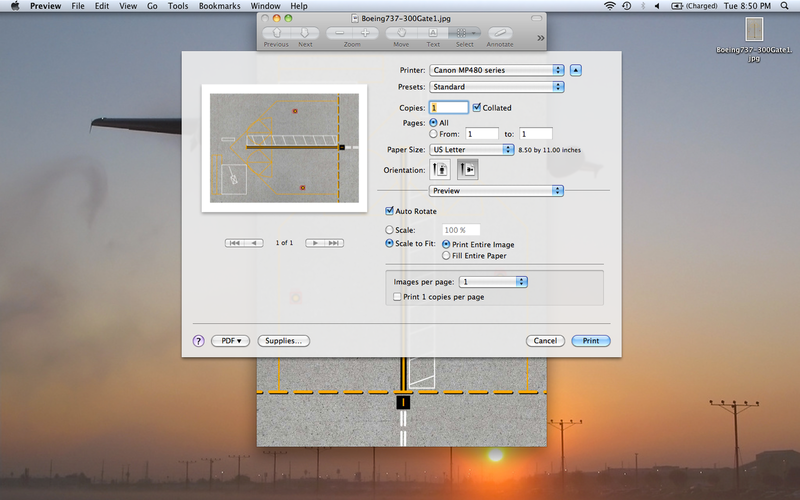
Task: Choose the Pages From radio button
Action: click(x=433, y=133)
